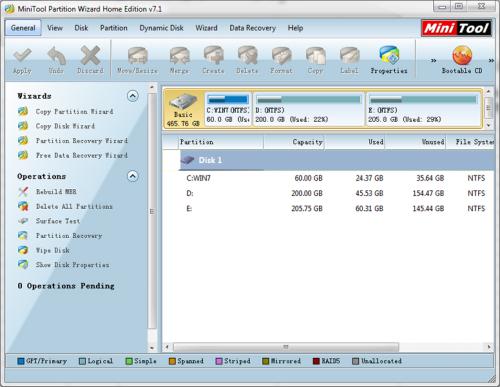The height and width of the screenshot is (387, 500).
Task: Launch the Bootable CD tool
Action: click(x=462, y=60)
